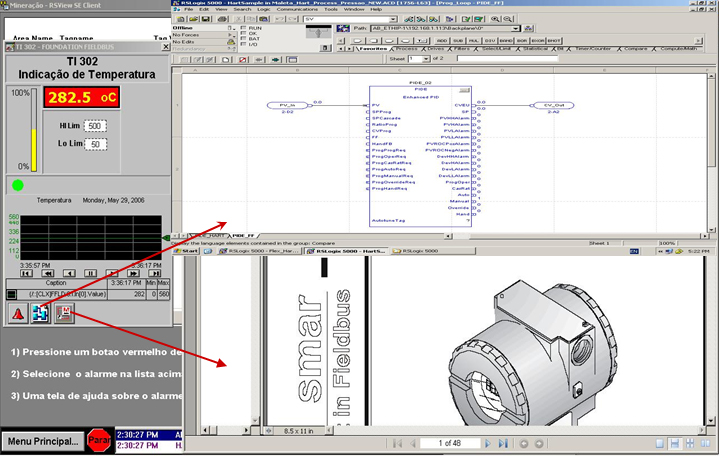719x456 pixels.
Task: Click the Start button on inner taskbar
Action: click(187, 251)
